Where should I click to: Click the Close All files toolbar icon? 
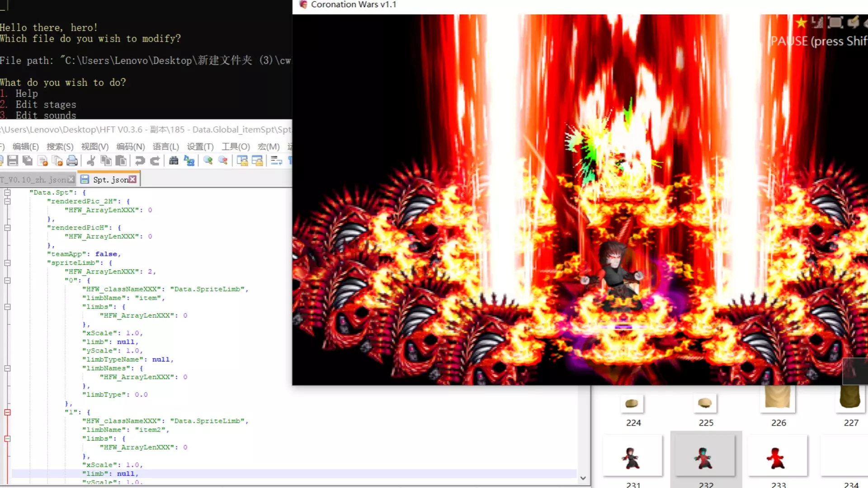[x=57, y=160]
